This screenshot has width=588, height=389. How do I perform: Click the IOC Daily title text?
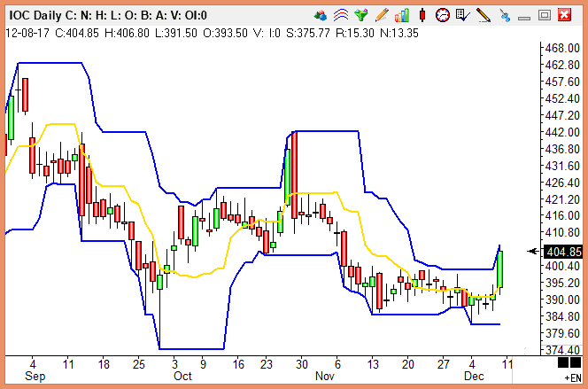(41, 14)
